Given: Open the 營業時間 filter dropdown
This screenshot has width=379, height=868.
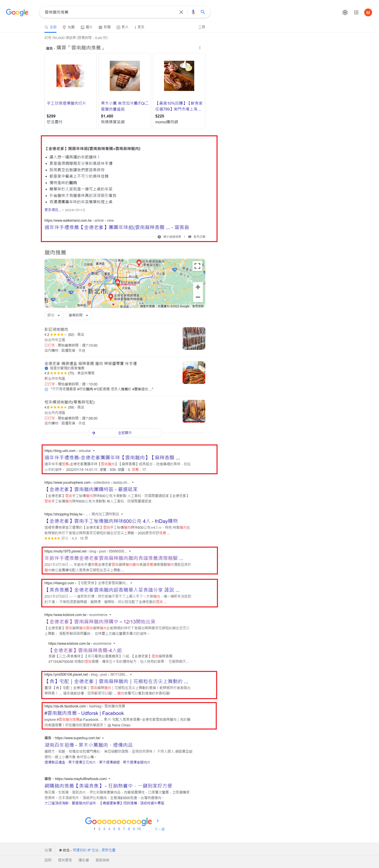Looking at the screenshot, I should pos(79,315).
